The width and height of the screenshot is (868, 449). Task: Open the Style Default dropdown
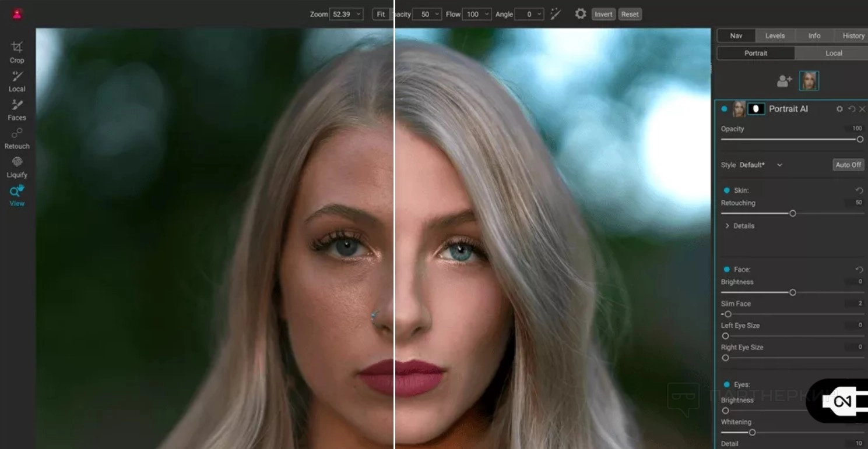click(x=779, y=165)
